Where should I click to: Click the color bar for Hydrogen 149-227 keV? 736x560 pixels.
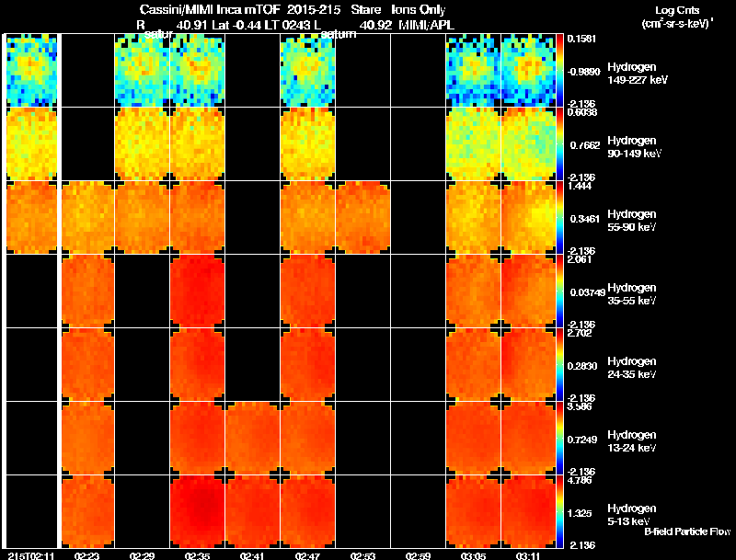[559, 71]
